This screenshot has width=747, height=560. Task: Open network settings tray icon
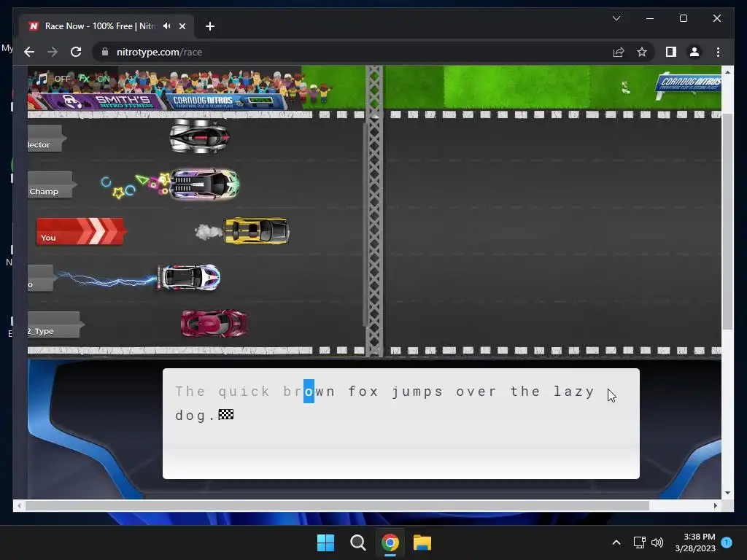[x=639, y=542]
